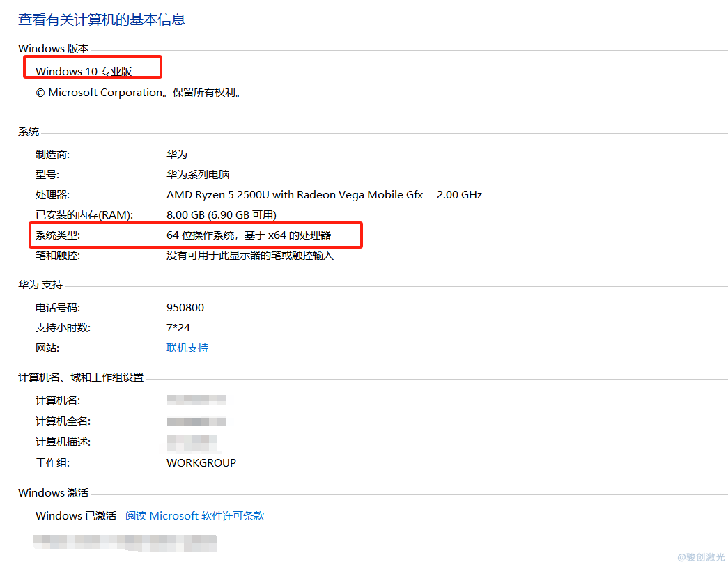The width and height of the screenshot is (728, 562).
Task: Click the Windows 10 专业版 edition text
Action: click(84, 71)
